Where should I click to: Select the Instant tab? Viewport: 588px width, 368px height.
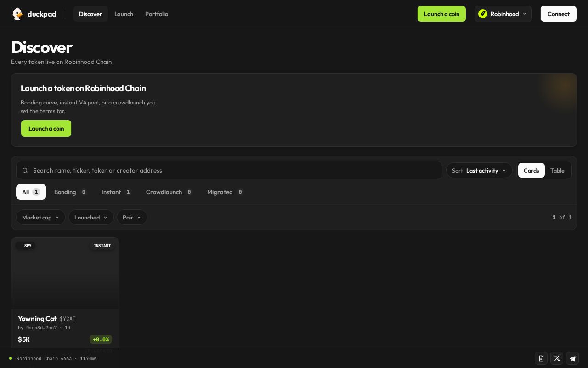tap(116, 192)
